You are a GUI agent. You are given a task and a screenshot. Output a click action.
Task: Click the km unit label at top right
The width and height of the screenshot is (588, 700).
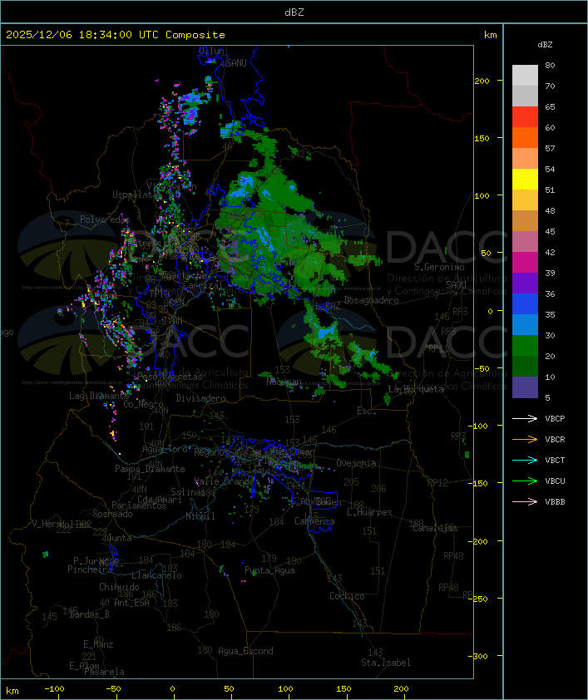pos(490,35)
